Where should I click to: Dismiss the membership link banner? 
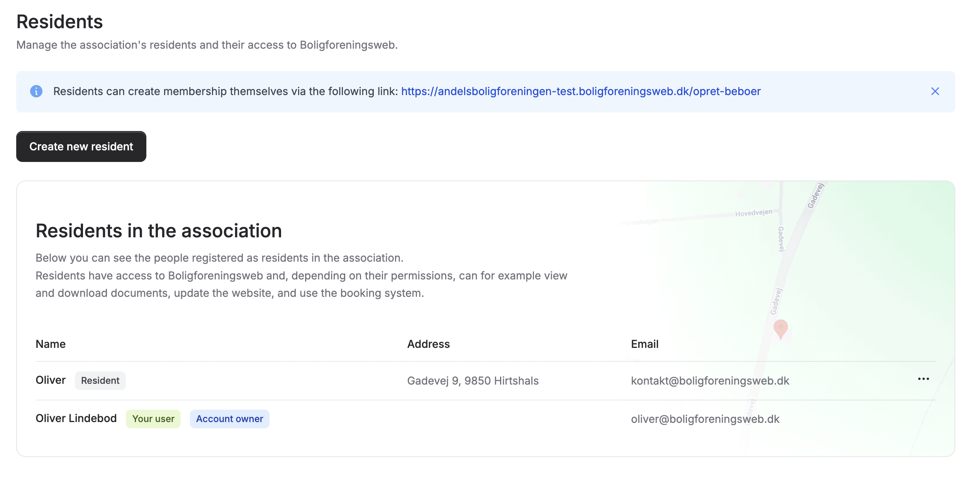(x=935, y=91)
